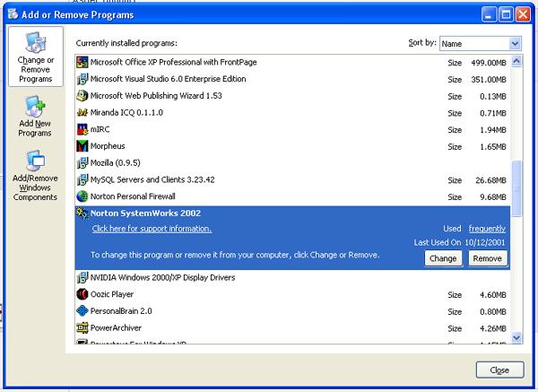
Task: Select NVIDIA Windows 2000/XP Display Drivers
Action: click(x=292, y=278)
